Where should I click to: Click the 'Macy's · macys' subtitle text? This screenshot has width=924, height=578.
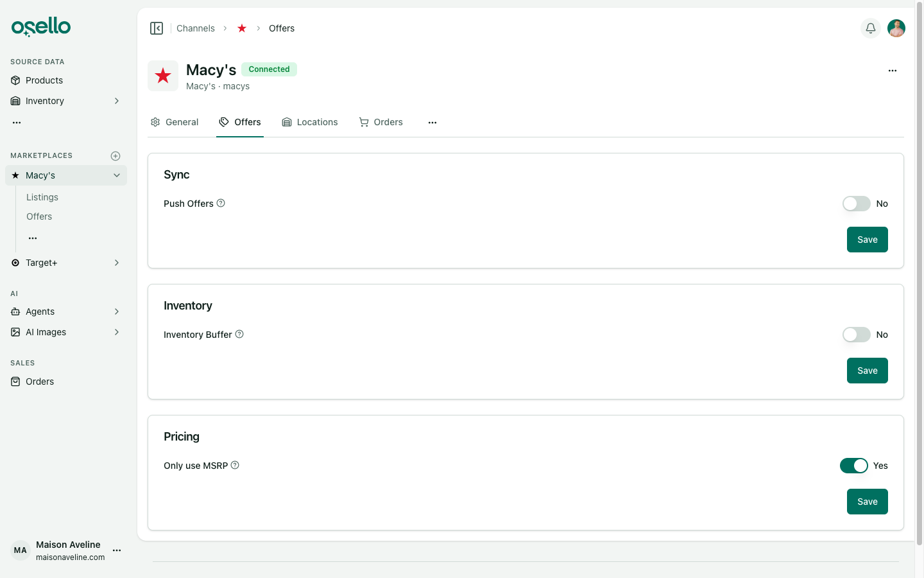[218, 86]
